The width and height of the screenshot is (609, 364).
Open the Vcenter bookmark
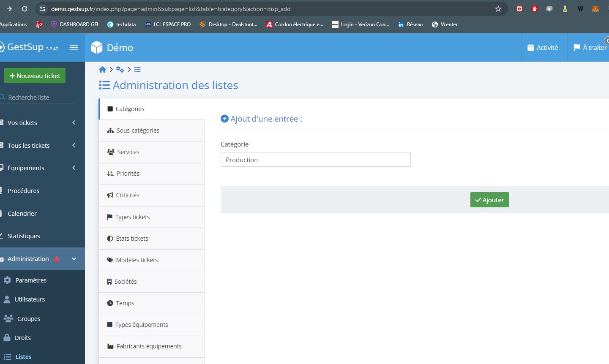coord(445,24)
